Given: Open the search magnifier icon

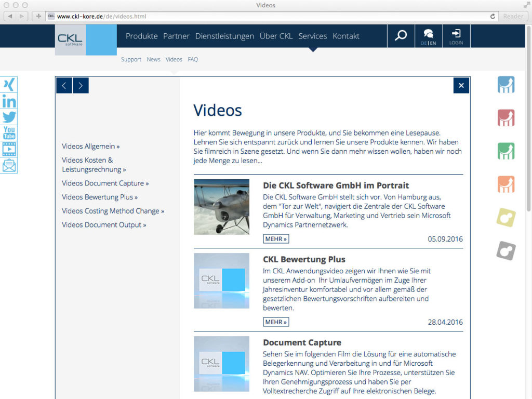Looking at the screenshot, I should click(401, 36).
